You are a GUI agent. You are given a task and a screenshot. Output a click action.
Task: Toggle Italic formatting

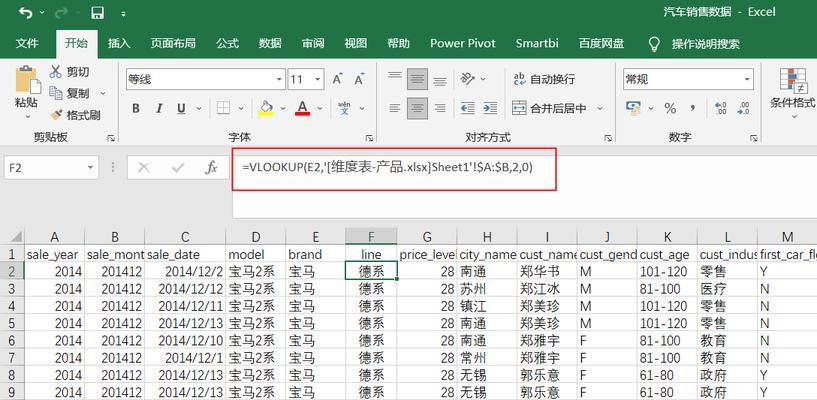(x=159, y=108)
